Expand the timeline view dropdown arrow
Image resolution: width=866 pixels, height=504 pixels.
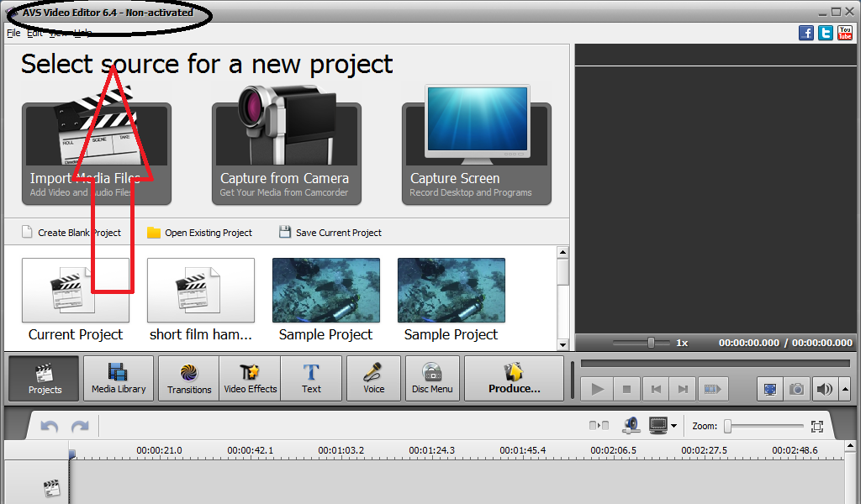tap(673, 426)
